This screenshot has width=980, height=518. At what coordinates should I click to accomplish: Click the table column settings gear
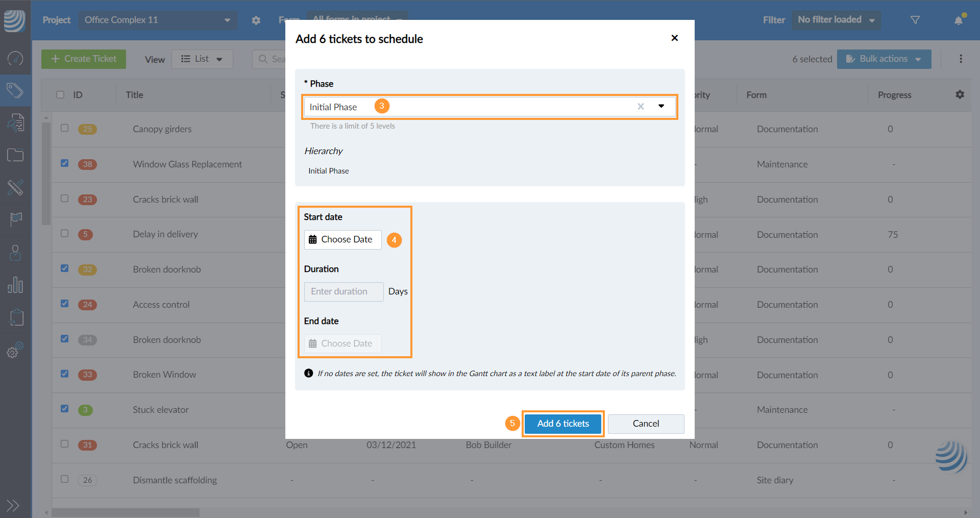click(x=960, y=94)
